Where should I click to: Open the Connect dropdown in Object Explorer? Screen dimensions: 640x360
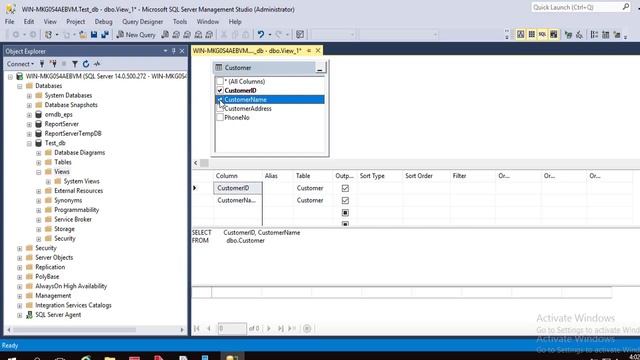point(20,64)
